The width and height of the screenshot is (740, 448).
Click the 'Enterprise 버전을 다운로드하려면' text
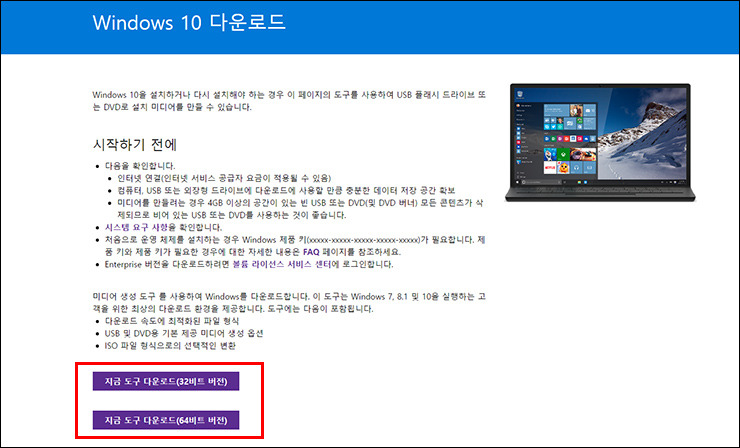point(167,264)
